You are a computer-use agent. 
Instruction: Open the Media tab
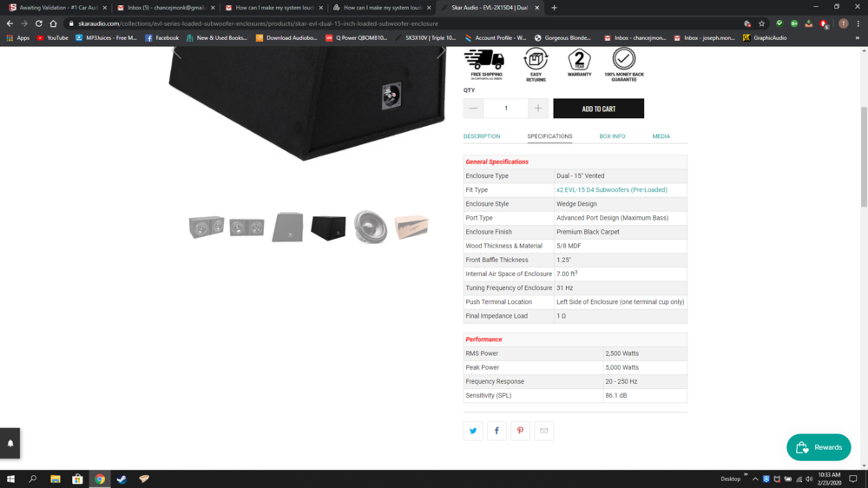661,136
